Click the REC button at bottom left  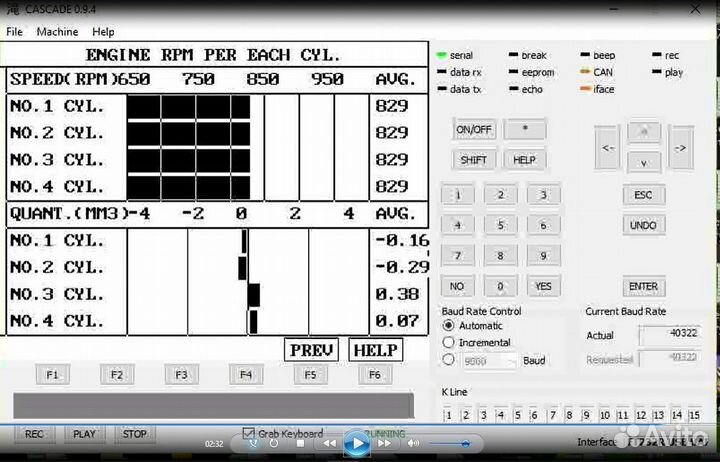tap(34, 434)
